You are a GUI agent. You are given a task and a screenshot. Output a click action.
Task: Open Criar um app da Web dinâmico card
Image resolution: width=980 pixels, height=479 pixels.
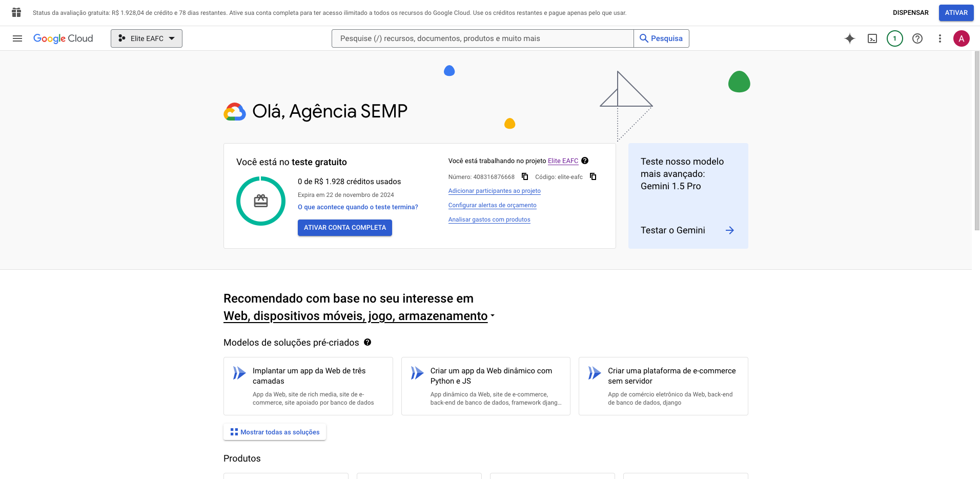(486, 386)
